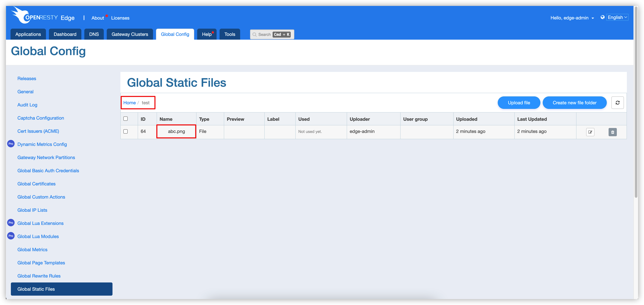Open General in the sidebar
The image size is (644, 305).
26,92
